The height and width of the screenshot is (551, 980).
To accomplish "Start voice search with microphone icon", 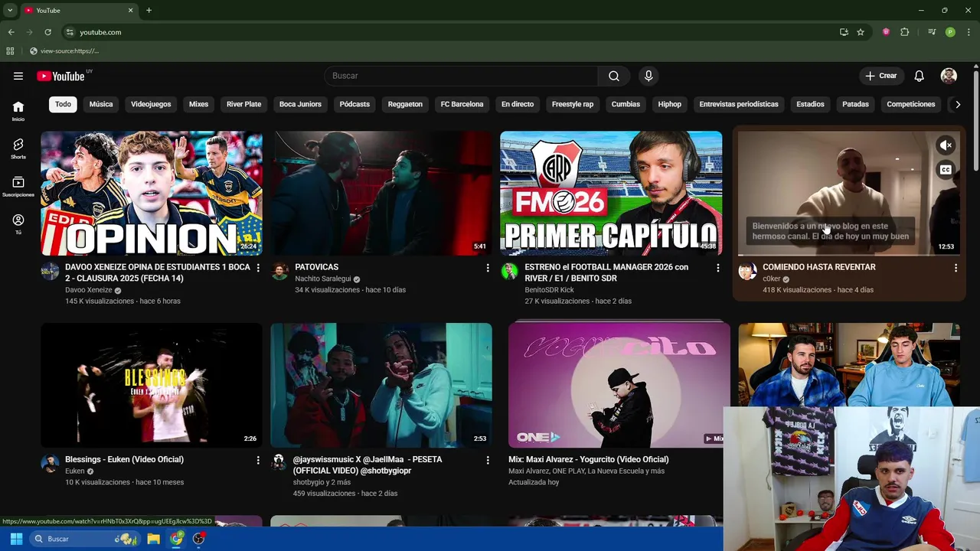I will pos(648,76).
